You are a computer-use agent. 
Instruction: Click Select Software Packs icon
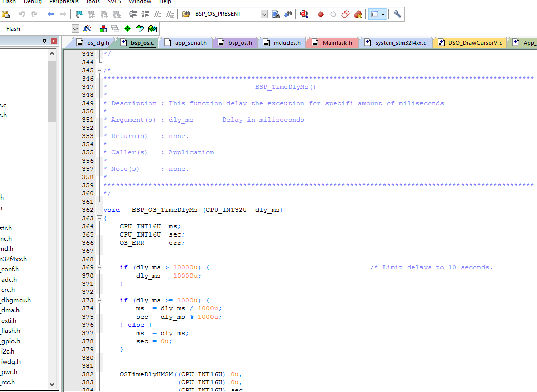(x=140, y=28)
